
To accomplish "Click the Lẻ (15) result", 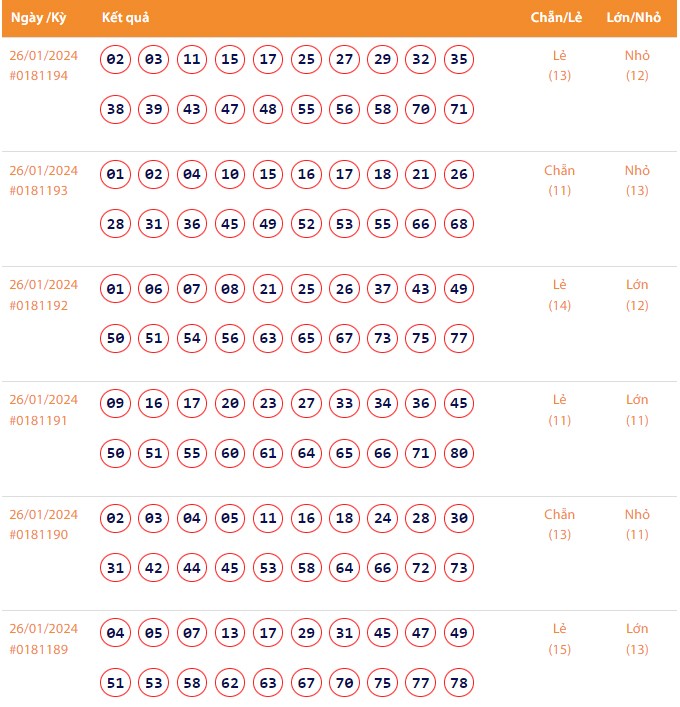I will click(x=560, y=639).
